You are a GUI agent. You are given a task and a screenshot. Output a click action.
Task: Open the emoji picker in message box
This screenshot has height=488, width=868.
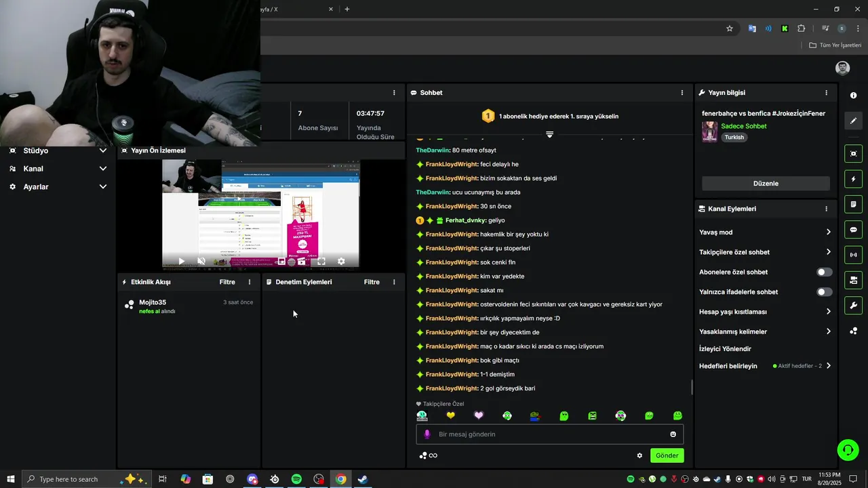(673, 434)
